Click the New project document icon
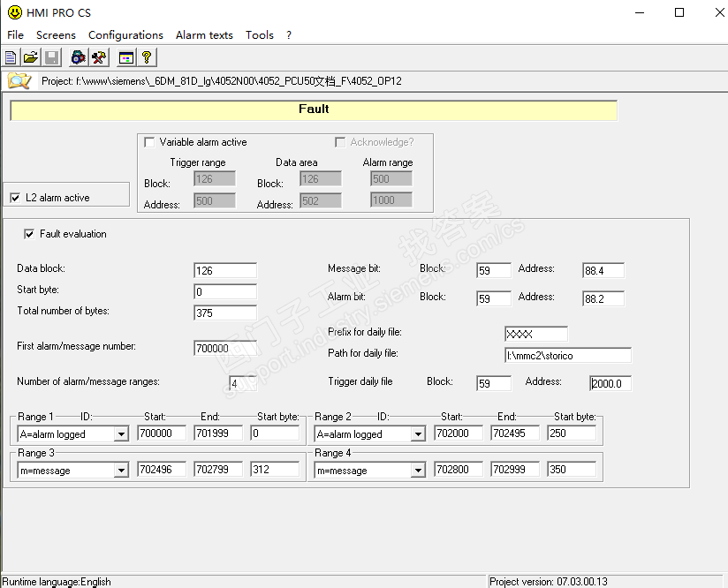Viewport: 728px width, 588px height. pos(11,57)
